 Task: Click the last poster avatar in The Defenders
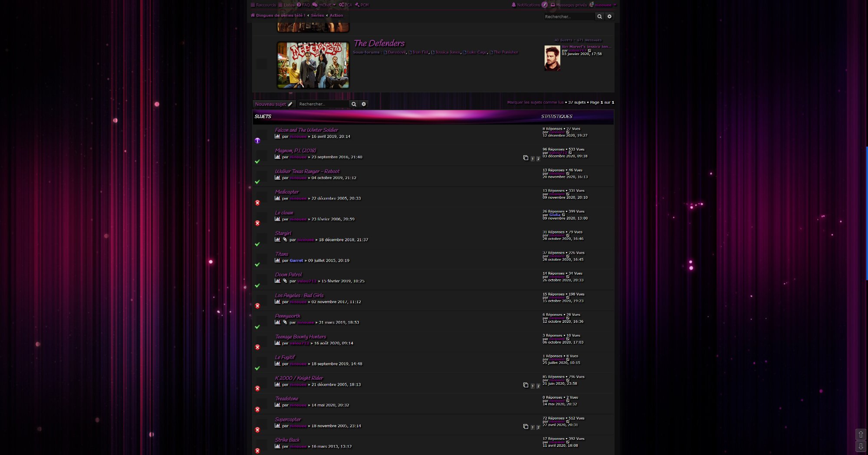(x=552, y=58)
